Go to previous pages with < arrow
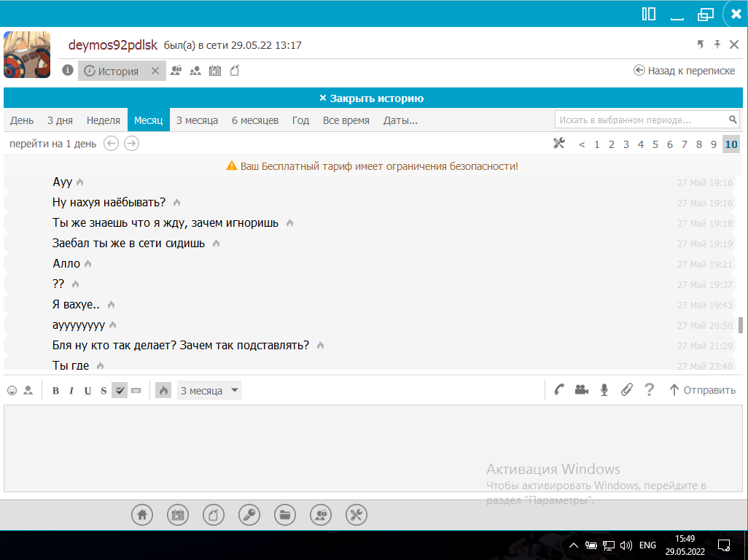The image size is (748, 560). coord(582,144)
